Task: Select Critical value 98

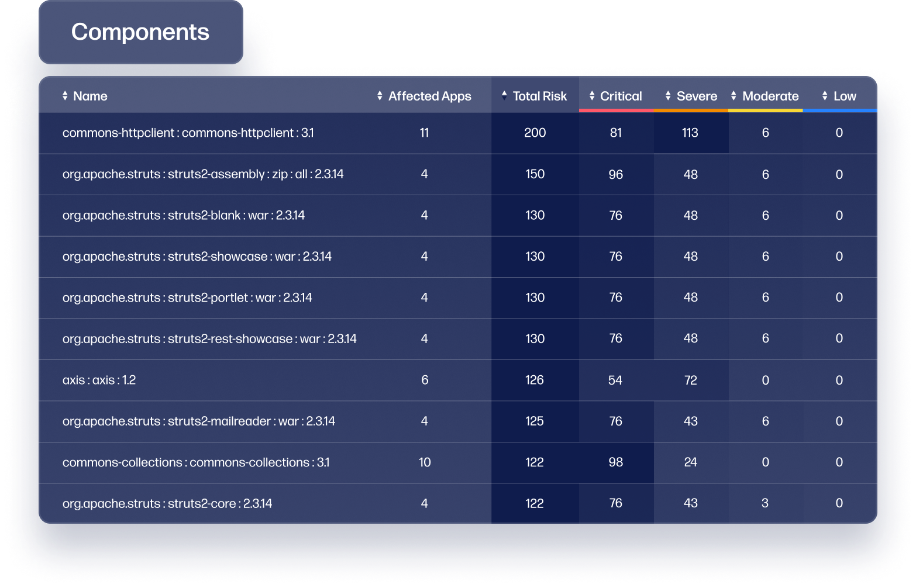Action: 615,462
